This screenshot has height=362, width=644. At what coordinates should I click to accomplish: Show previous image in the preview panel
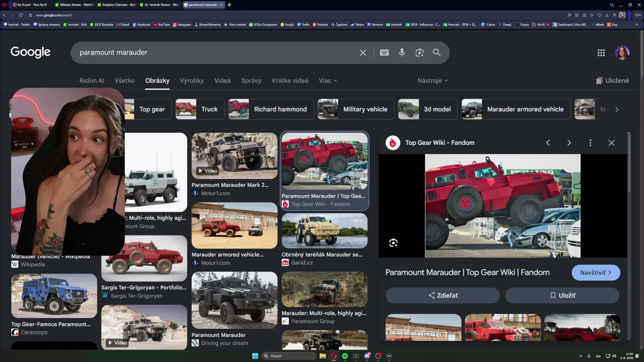(548, 143)
